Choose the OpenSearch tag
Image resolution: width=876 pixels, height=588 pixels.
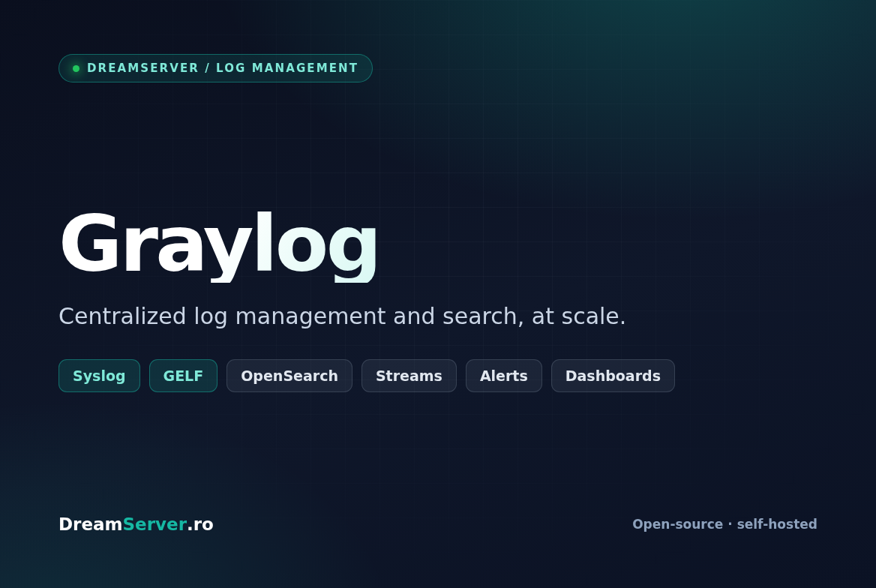tap(289, 376)
